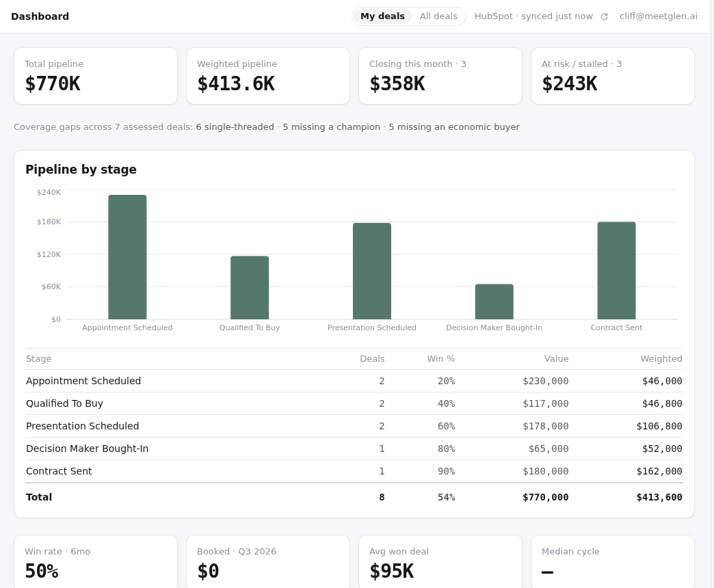Click the $162,000 weighted cell
714x588 pixels.
click(x=659, y=471)
